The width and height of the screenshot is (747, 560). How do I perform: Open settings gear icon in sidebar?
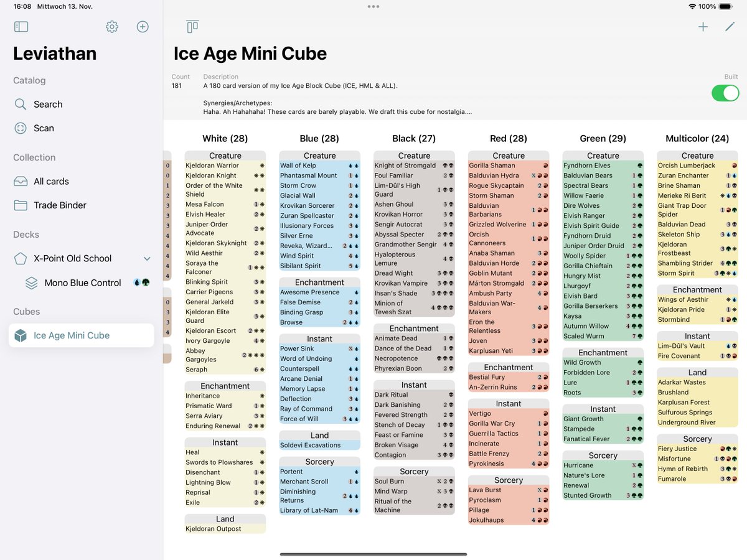point(112,27)
